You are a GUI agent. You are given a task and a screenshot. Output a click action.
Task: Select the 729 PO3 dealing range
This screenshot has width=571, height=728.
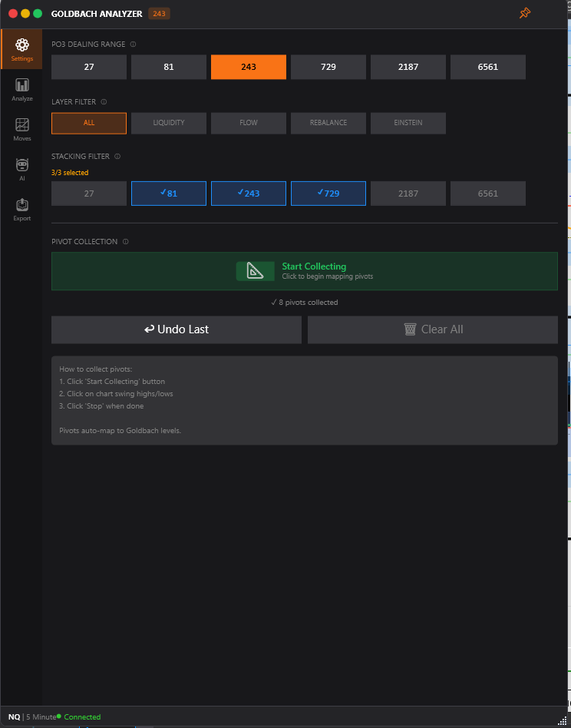[328, 67]
